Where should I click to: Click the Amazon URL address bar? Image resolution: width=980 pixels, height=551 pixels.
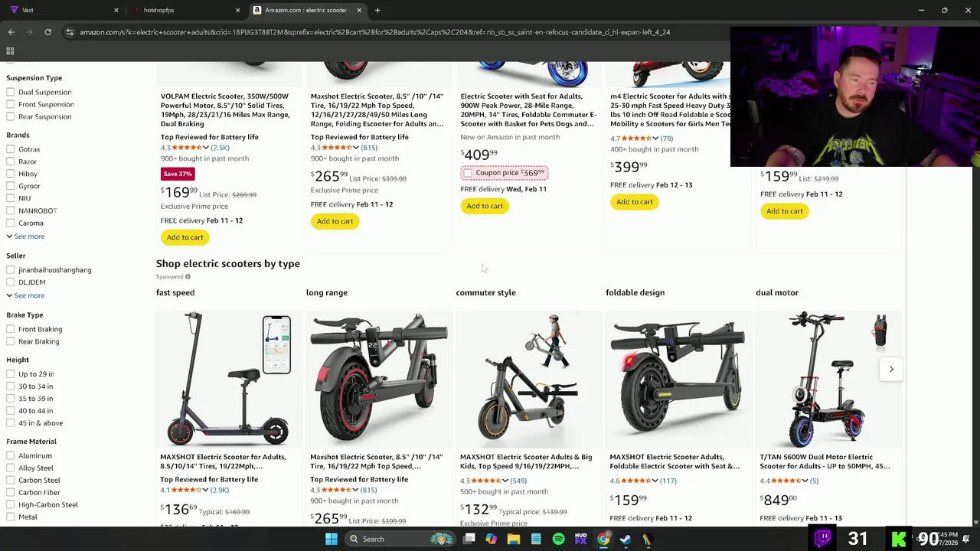click(x=375, y=32)
